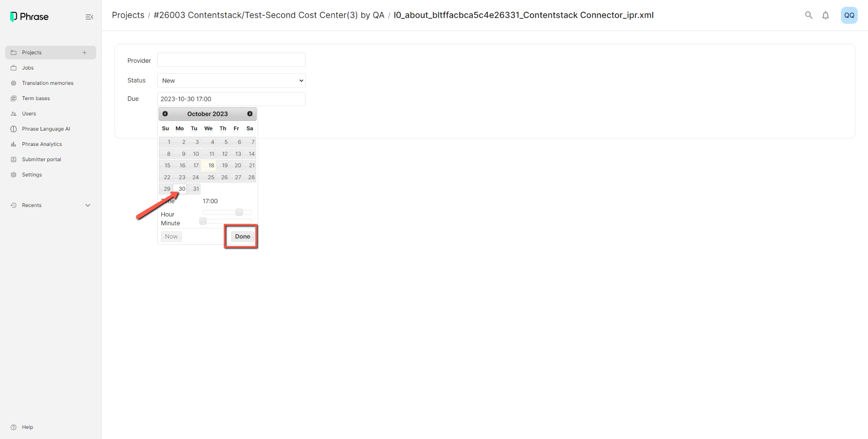This screenshot has height=439, width=868.
Task: Open Phrase Analytics in sidebar
Action: pos(42,144)
